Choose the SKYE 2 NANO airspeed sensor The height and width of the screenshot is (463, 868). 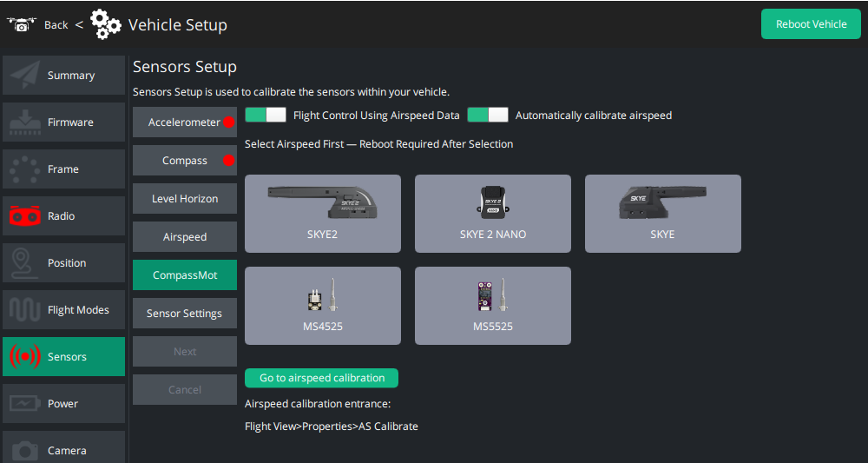click(x=492, y=214)
